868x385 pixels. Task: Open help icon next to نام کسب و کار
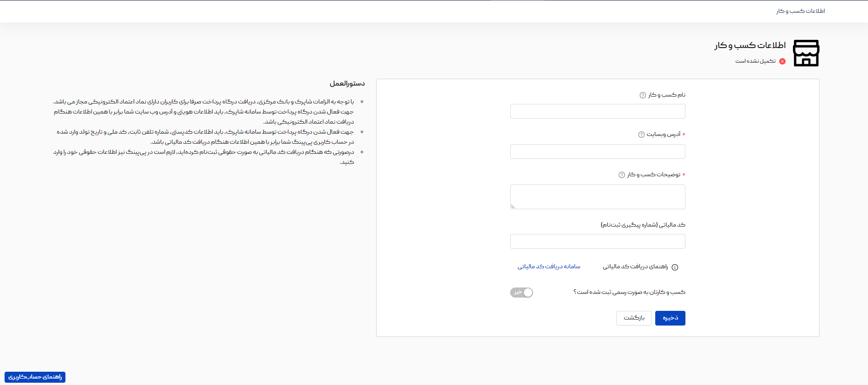(x=642, y=95)
